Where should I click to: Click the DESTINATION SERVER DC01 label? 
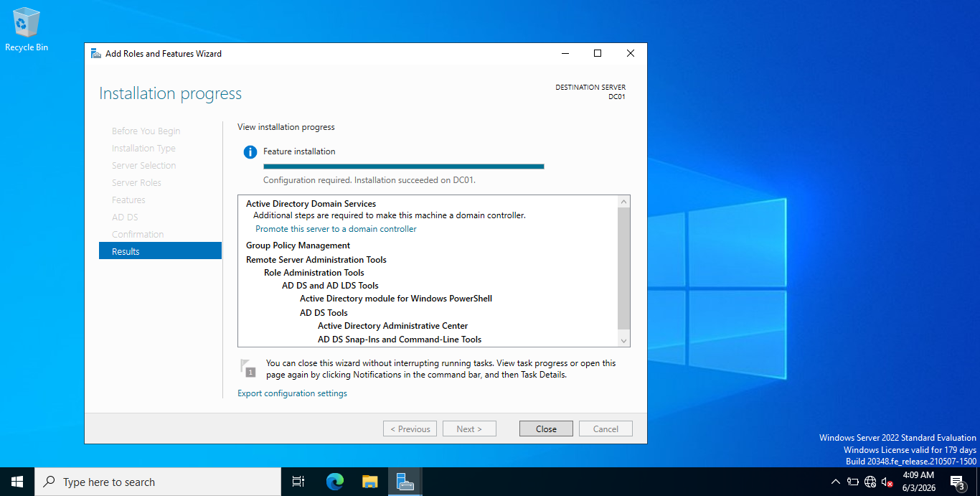coord(590,92)
